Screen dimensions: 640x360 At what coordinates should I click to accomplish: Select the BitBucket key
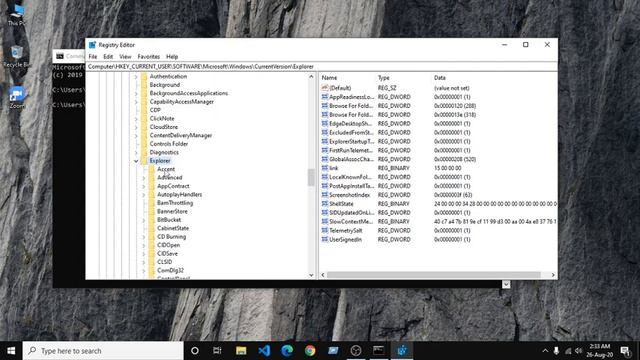click(169, 220)
